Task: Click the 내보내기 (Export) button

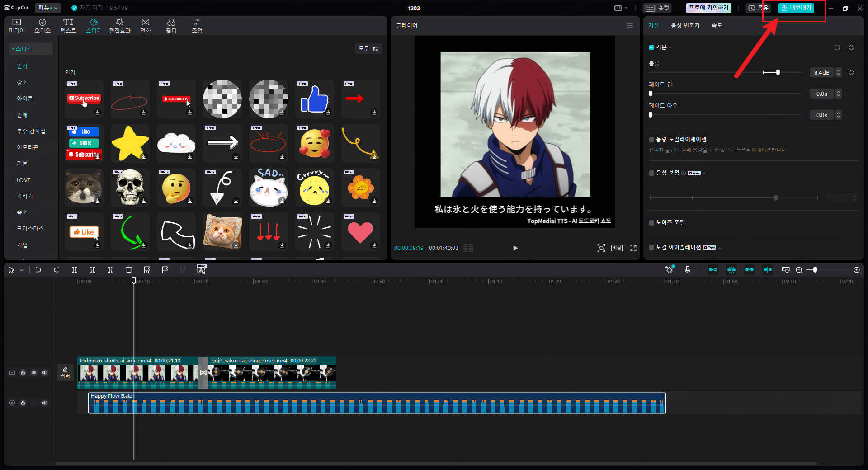Action: (796, 8)
